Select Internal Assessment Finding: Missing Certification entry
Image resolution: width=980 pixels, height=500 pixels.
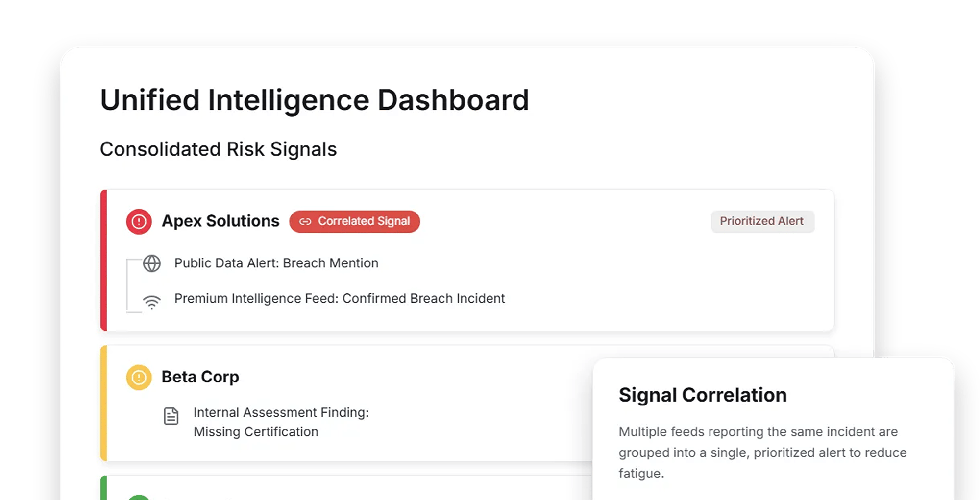(x=281, y=422)
